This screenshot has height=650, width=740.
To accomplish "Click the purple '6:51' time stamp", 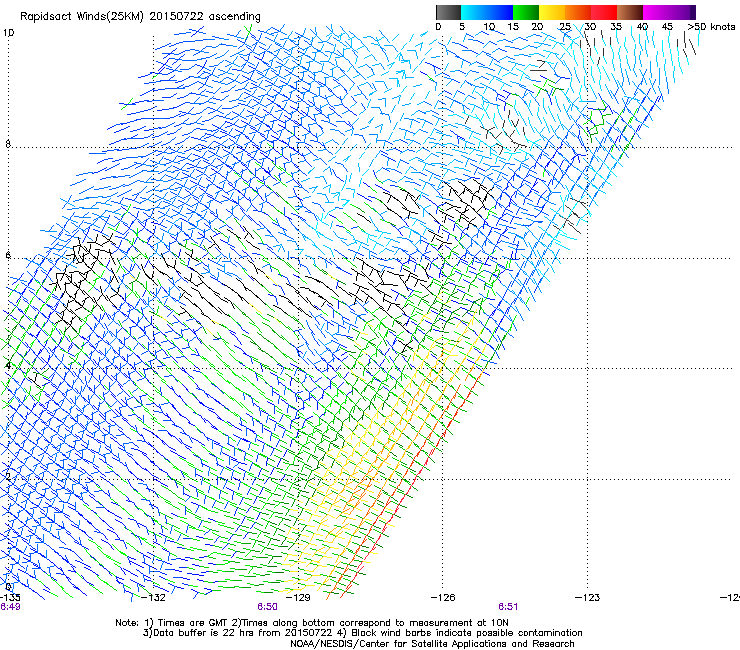I will click(508, 607).
